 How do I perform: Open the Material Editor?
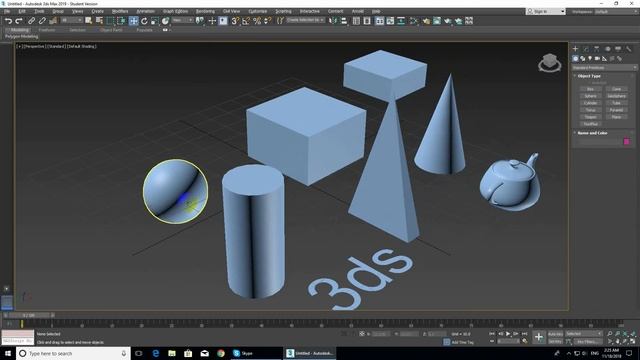coord(414,21)
